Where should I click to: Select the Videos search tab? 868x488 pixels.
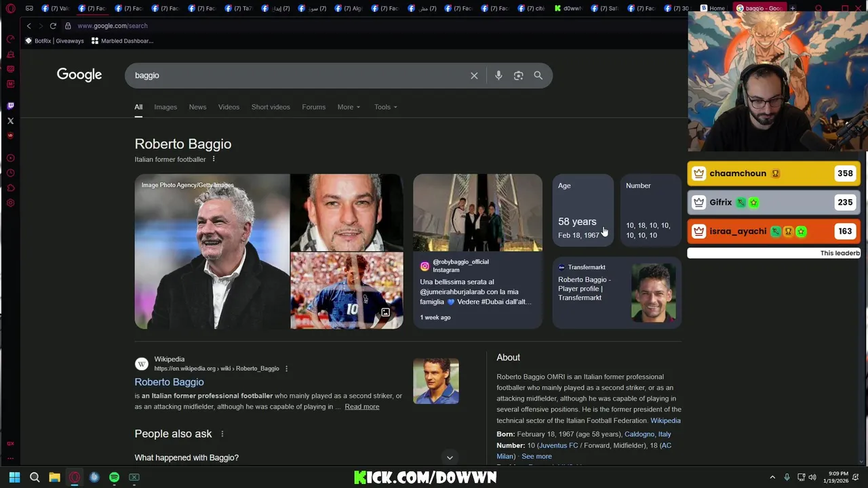tap(229, 107)
